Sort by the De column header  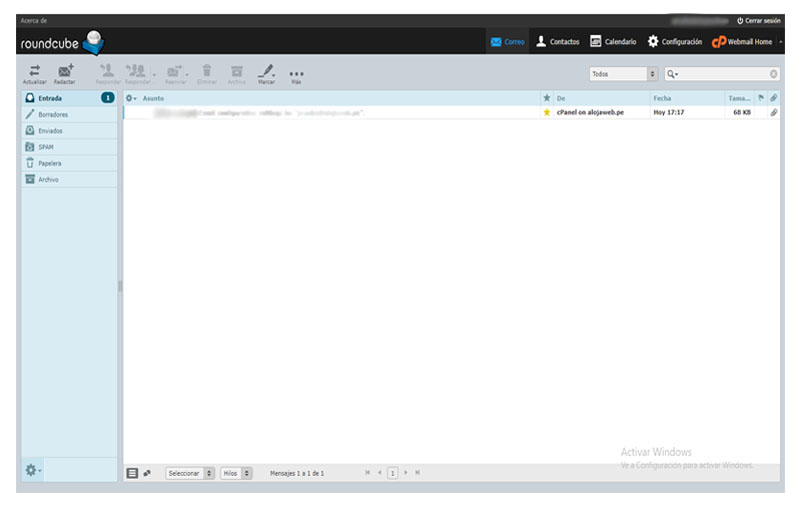point(561,98)
